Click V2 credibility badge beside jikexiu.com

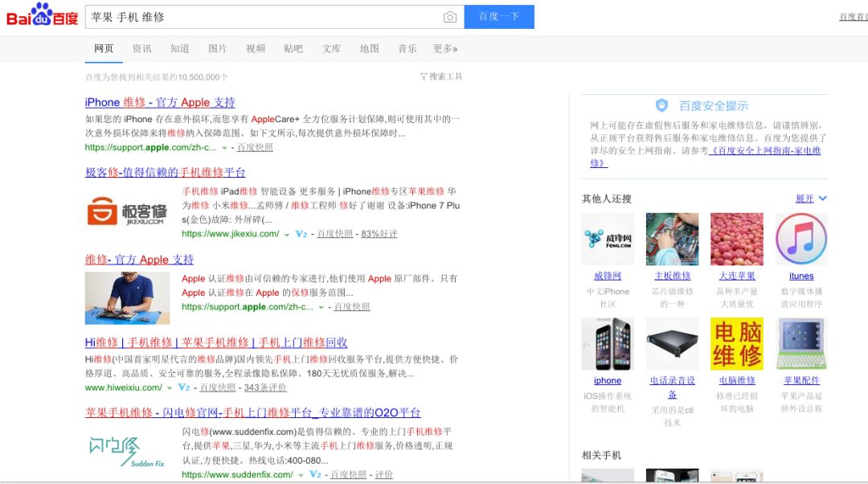click(x=301, y=234)
